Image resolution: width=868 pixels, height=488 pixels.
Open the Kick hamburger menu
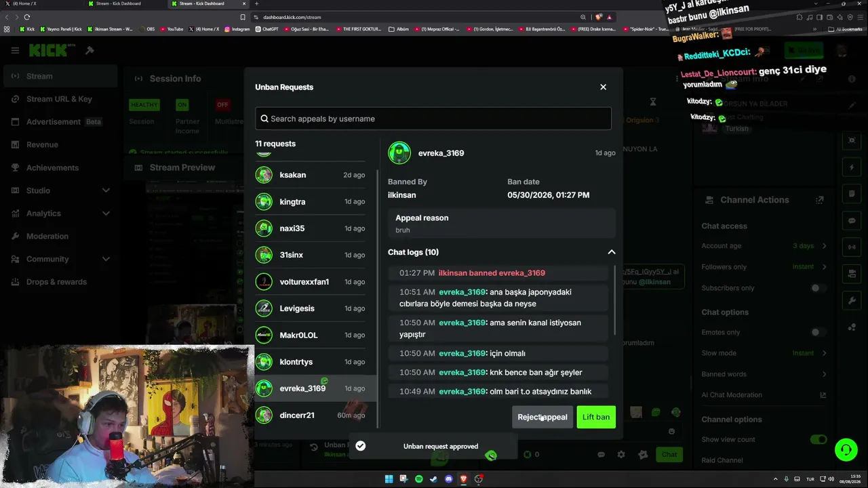point(15,50)
